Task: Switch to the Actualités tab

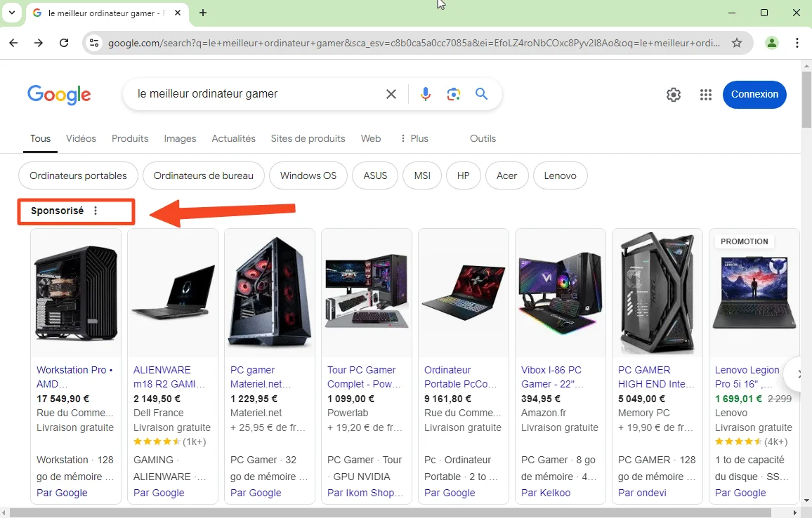Action: [x=233, y=139]
